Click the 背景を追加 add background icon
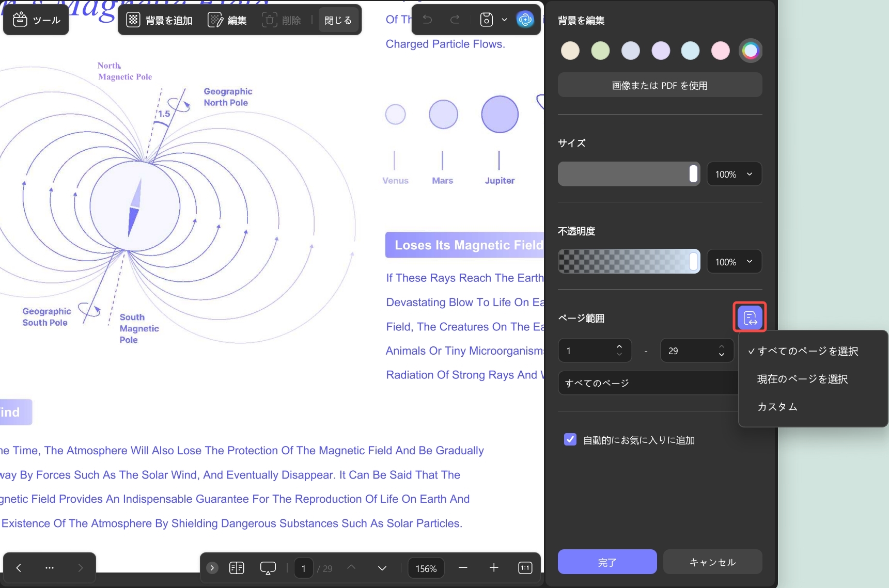 tap(133, 20)
